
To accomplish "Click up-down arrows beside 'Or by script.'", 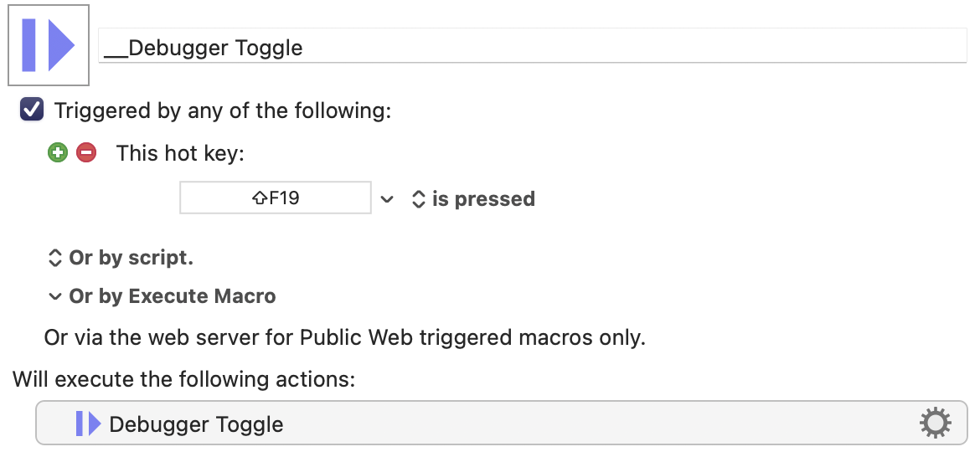I will click(54, 258).
